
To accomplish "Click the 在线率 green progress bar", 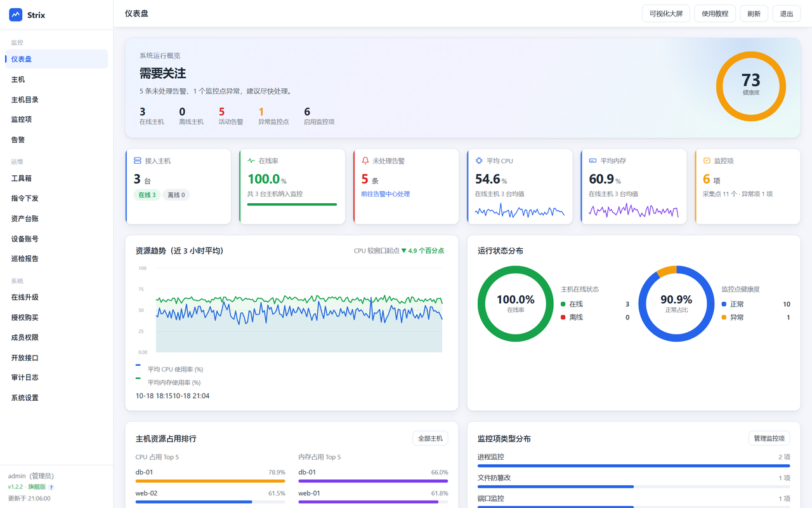I will point(292,204).
